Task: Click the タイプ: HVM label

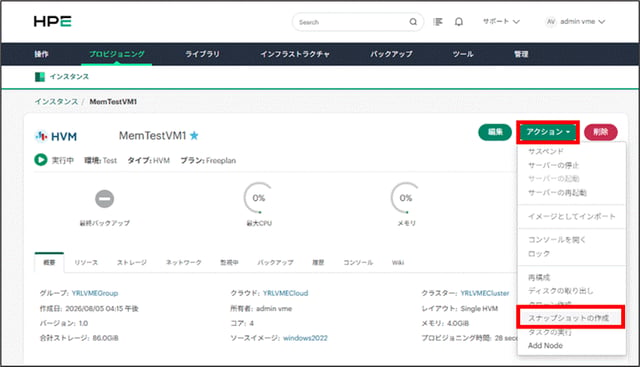Action: pyautogui.click(x=149, y=160)
